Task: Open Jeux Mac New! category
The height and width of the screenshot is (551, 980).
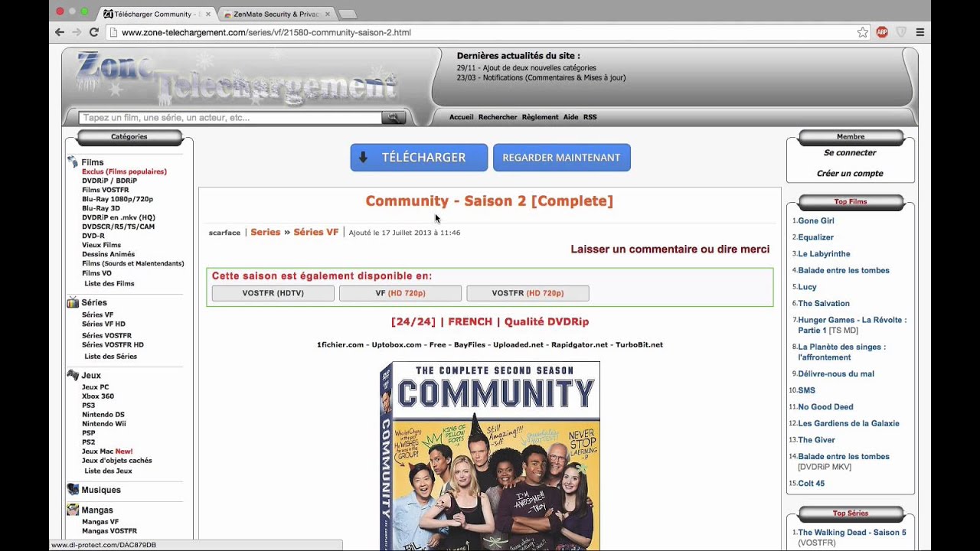Action: 107,451
